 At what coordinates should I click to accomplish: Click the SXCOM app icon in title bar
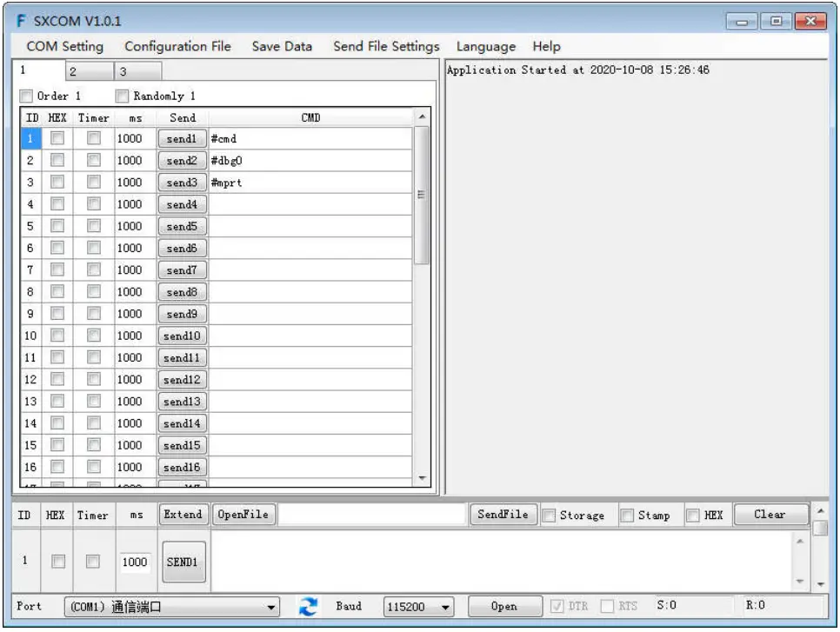point(21,20)
